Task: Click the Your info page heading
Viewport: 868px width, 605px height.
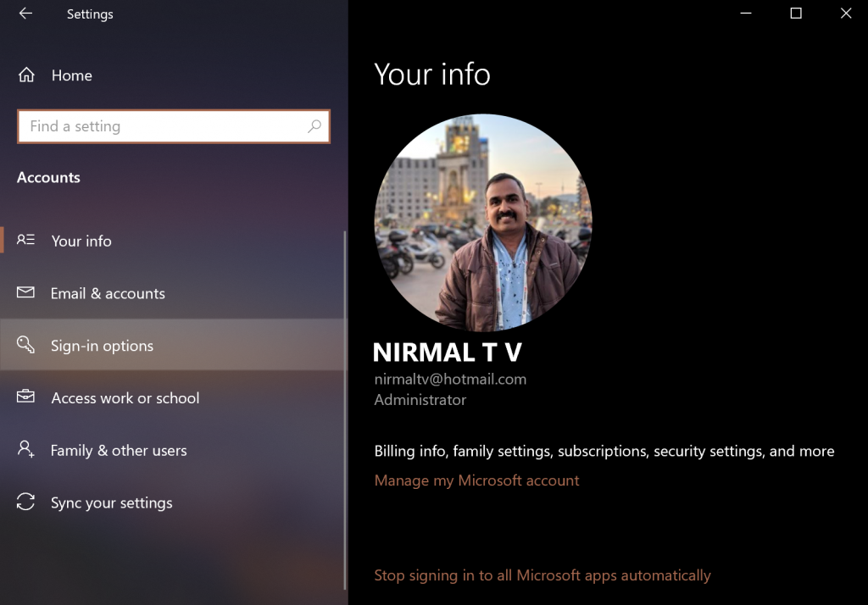Action: click(x=432, y=75)
